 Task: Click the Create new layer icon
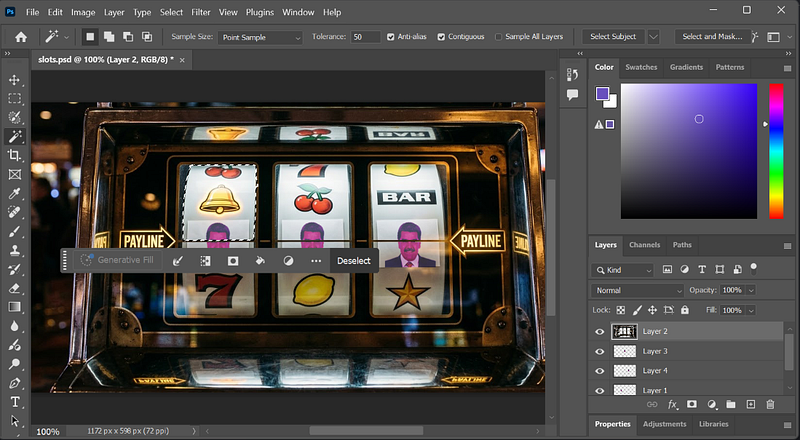tap(751, 404)
